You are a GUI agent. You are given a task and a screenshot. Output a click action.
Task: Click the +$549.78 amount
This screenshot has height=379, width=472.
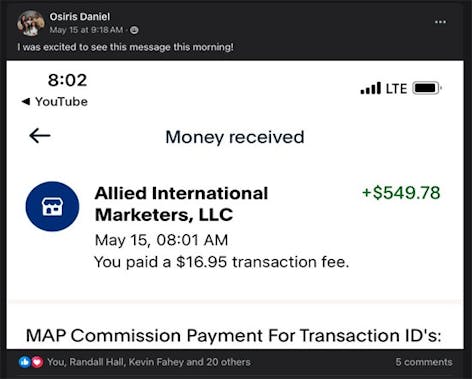pyautogui.click(x=401, y=193)
